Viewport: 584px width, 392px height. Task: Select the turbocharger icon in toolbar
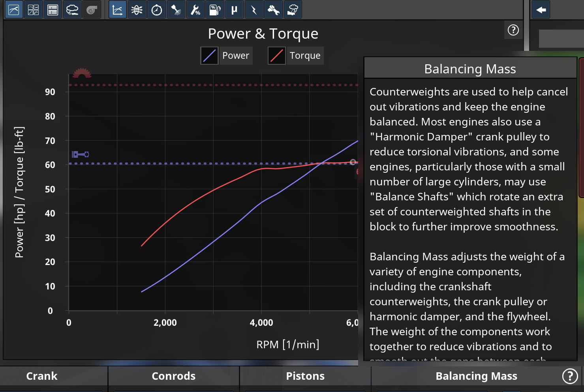pyautogui.click(x=92, y=10)
